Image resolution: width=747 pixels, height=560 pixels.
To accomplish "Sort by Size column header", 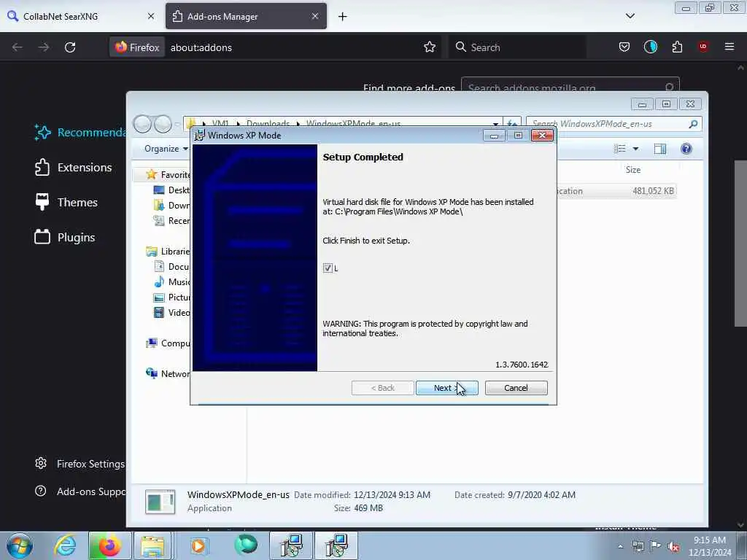I will (x=632, y=169).
